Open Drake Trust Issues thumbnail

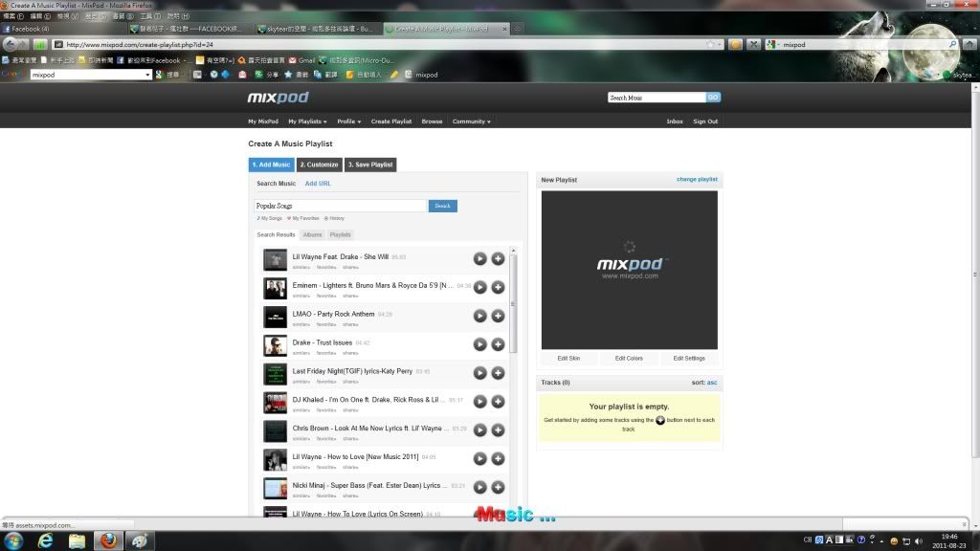point(275,345)
